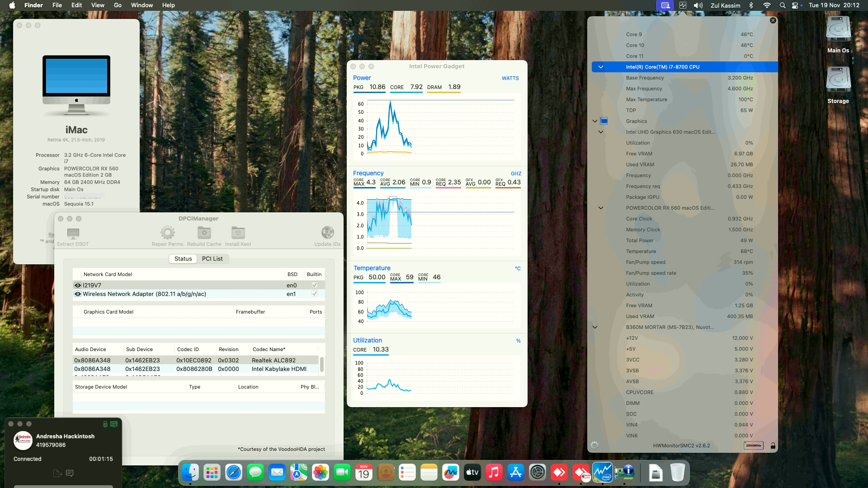Open the Main Os drive on desktop

(x=838, y=34)
